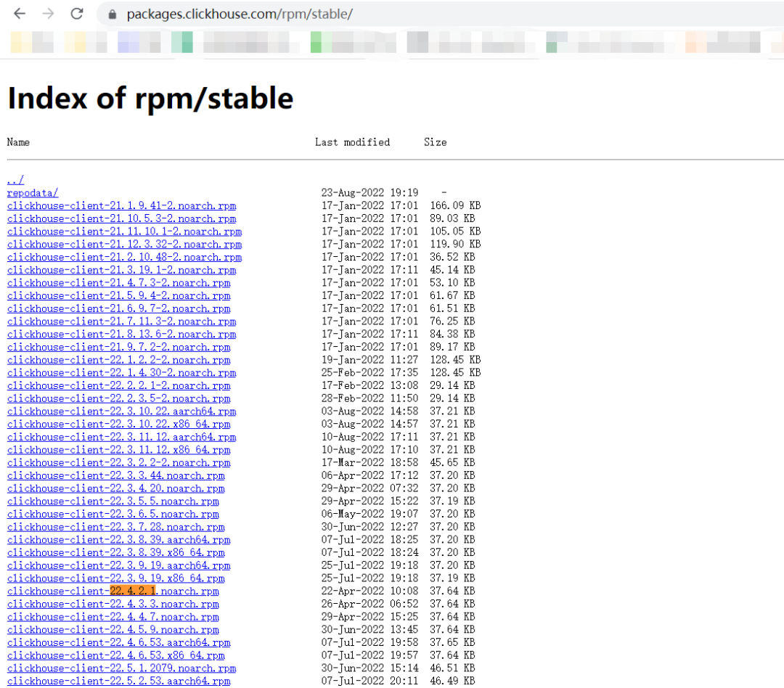Select the 36.52 KB size value
This screenshot has width=784, height=688.
coord(452,257)
